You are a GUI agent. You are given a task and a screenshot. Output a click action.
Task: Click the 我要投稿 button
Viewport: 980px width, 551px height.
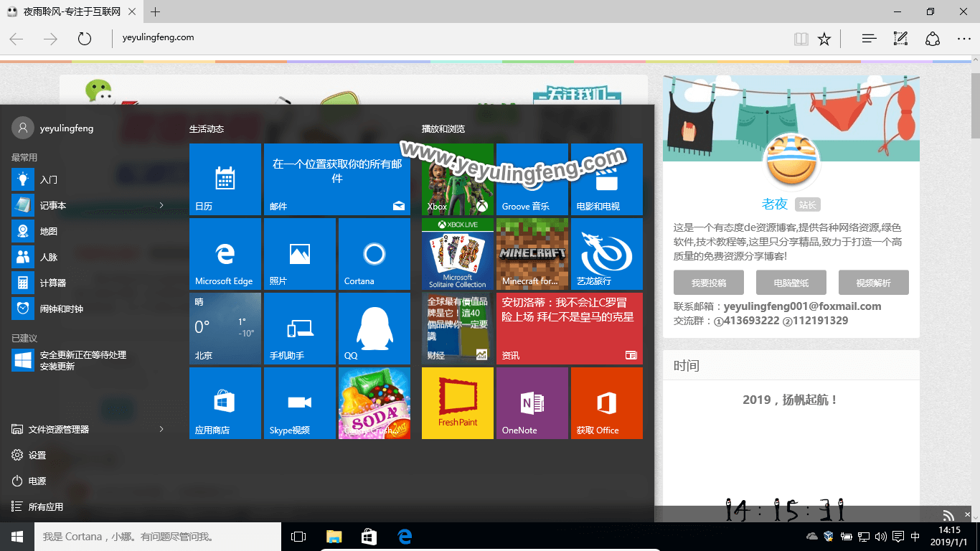click(708, 283)
